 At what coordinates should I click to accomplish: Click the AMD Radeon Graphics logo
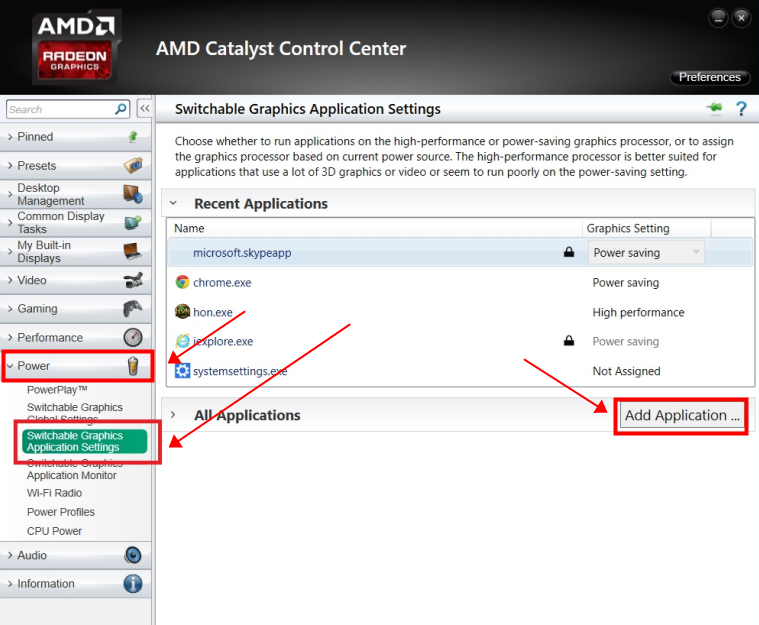coord(76,47)
